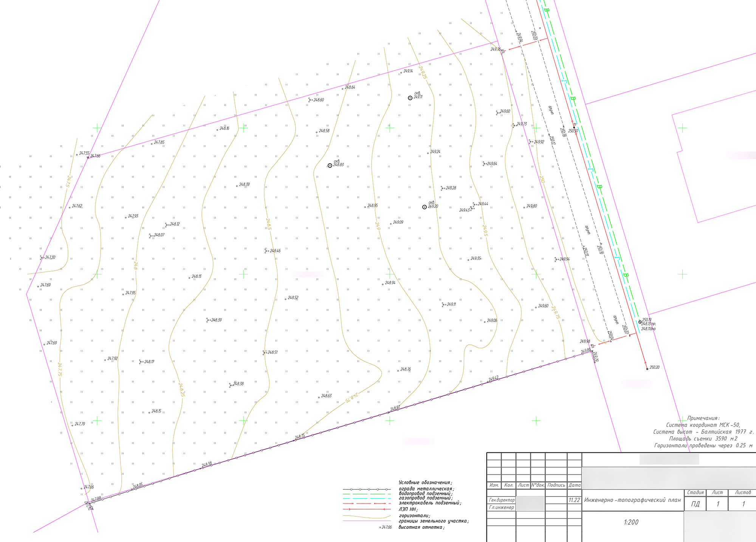Image resolution: width=756 pixels, height=542 pixels.
Task: Pick the point labeled 248.76
Action: click(405, 369)
